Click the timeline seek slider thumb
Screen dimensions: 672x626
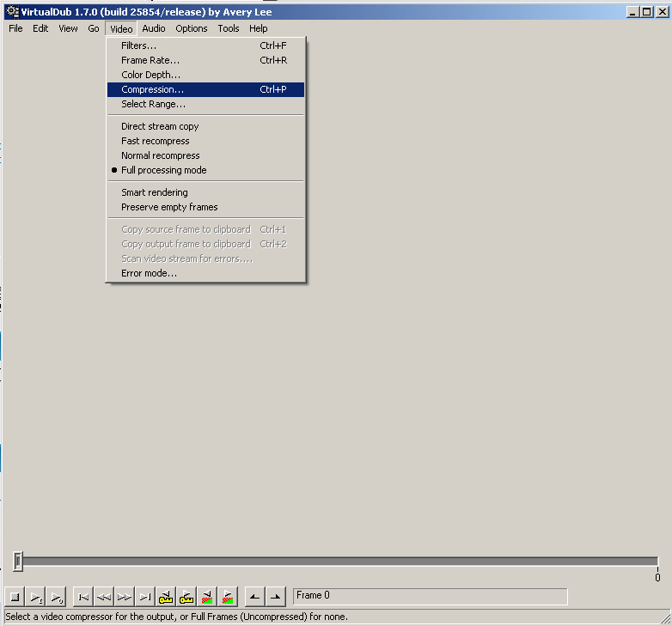pyautogui.click(x=18, y=562)
